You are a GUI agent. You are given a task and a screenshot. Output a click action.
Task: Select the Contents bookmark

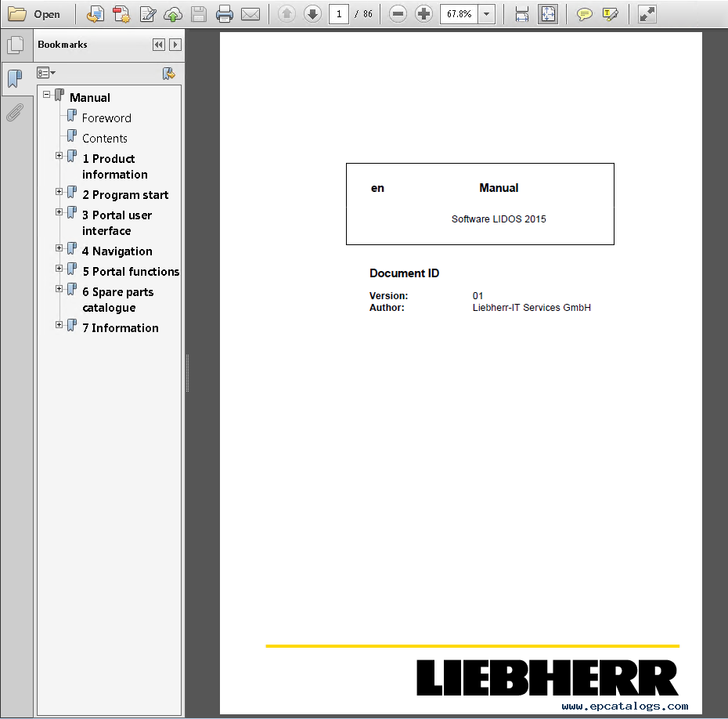coord(104,139)
